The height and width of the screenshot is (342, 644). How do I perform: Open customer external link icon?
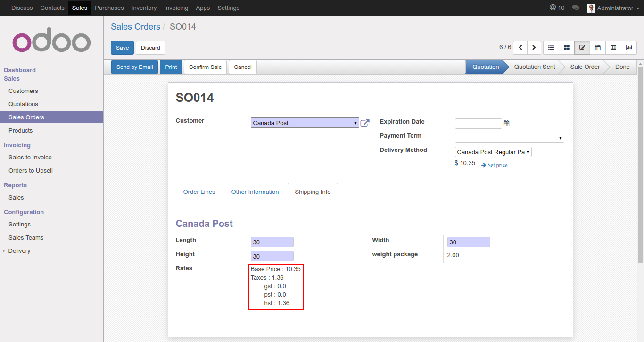coord(365,123)
